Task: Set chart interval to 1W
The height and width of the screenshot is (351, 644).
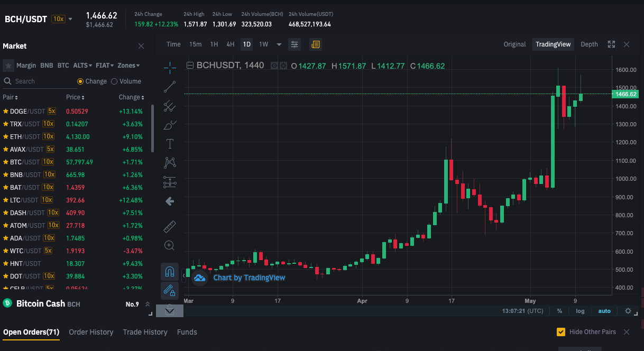Action: click(x=263, y=44)
